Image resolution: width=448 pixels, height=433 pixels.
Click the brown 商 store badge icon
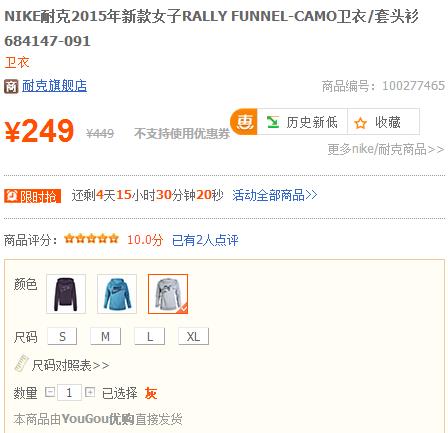[11, 86]
